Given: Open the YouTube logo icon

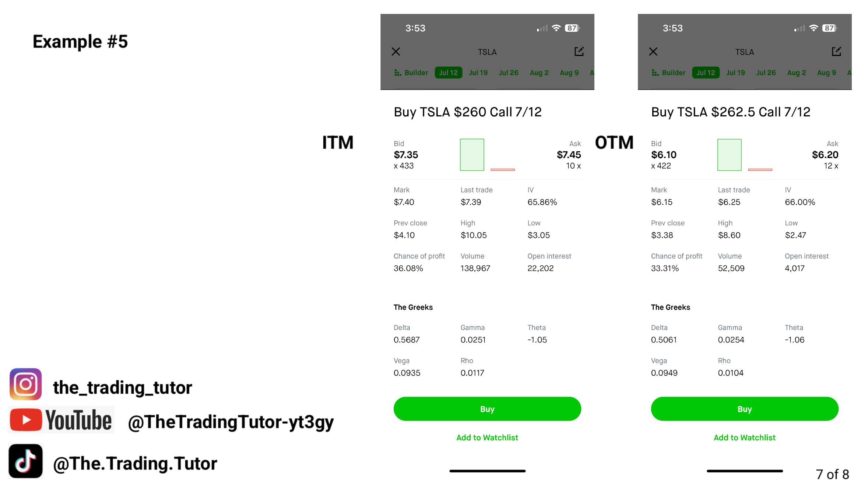Looking at the screenshot, I should coord(61,420).
